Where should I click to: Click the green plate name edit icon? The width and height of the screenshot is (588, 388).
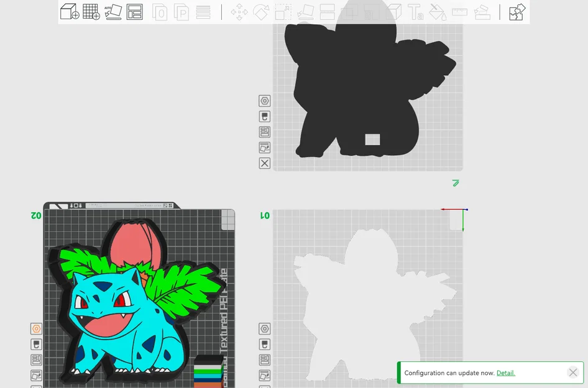456,183
